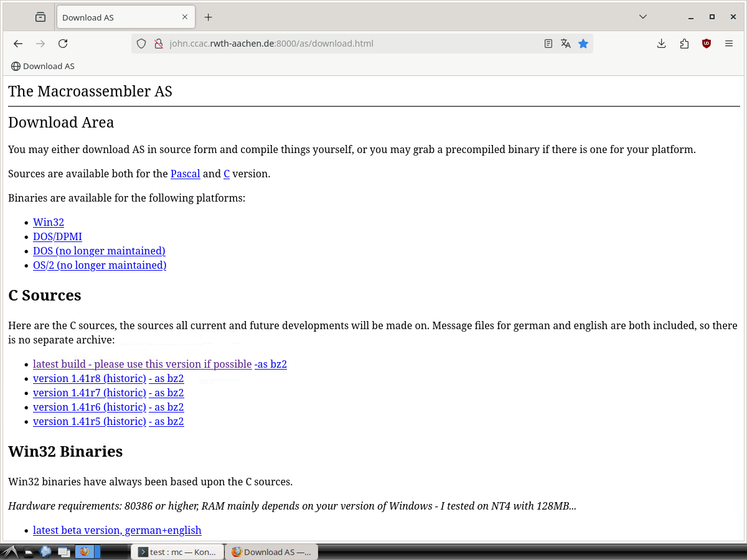Open a new tab with plus button
The image size is (747, 560).
[x=209, y=17]
